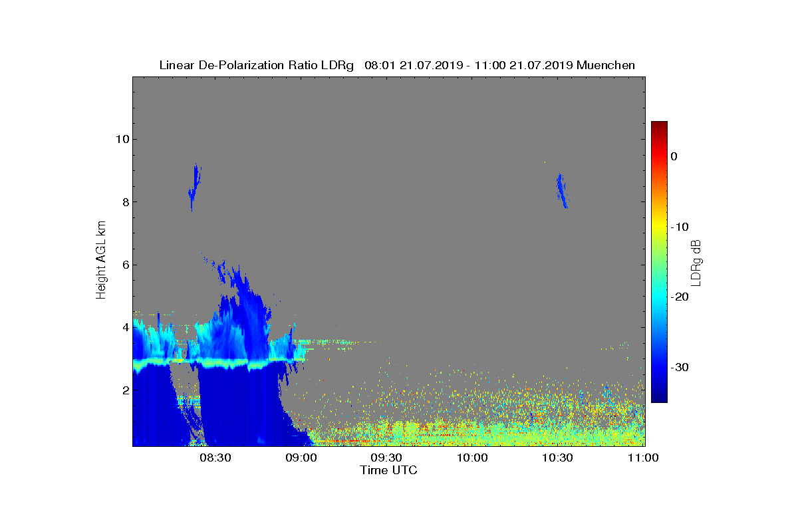Click the yellow -10 dB colorbar region
Viewport: 798px width, 532px height.
[659, 227]
